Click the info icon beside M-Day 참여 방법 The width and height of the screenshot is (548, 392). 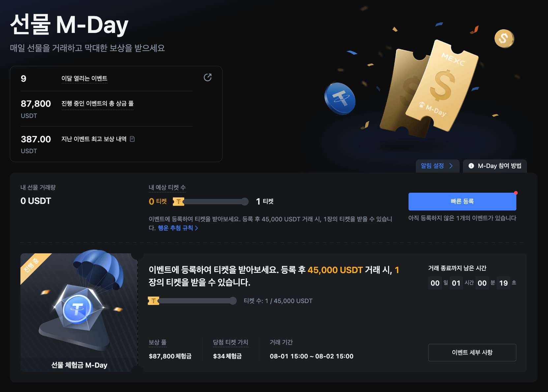pyautogui.click(x=471, y=166)
